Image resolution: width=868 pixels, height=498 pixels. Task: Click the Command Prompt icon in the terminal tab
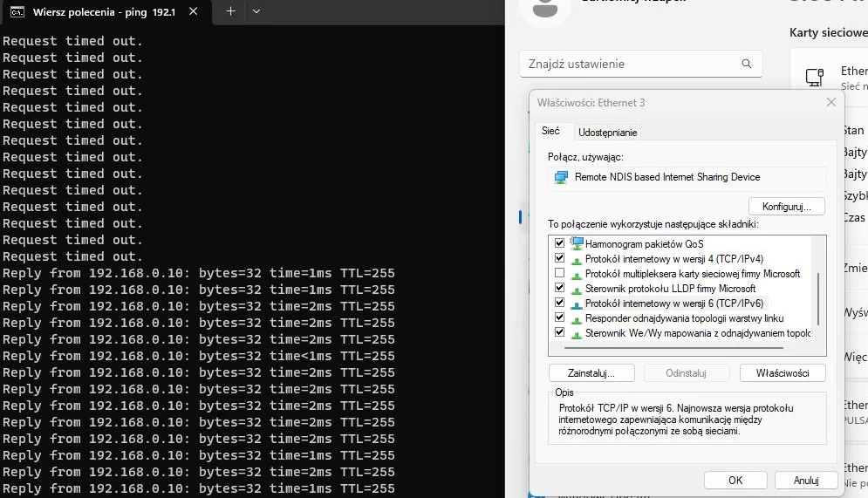17,11
